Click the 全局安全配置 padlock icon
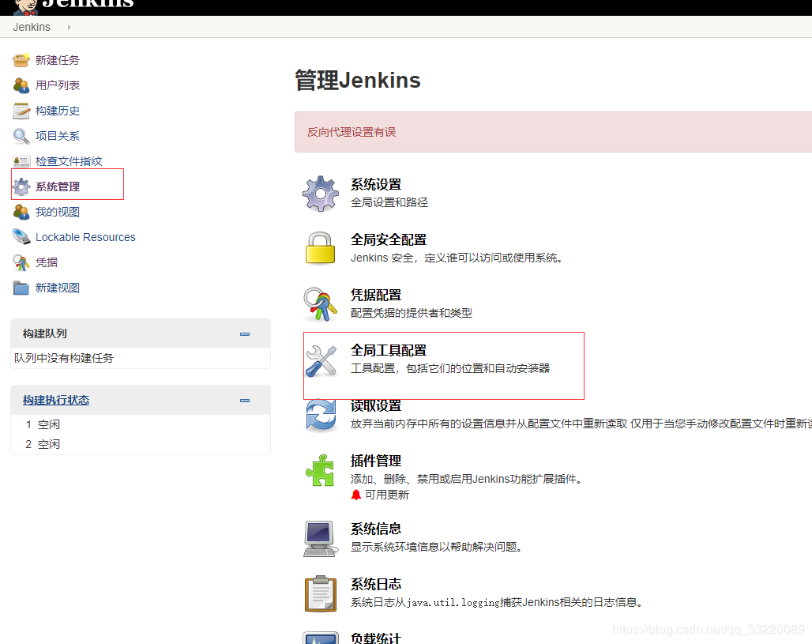Screen dimensions: 812x644 [320, 248]
